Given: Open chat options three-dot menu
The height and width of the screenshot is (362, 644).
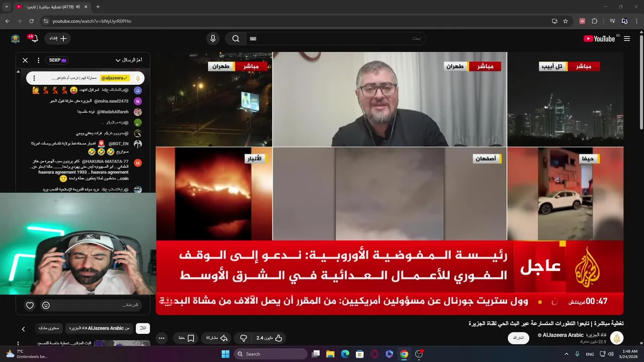Looking at the screenshot, I should pyautogui.click(x=38, y=60).
